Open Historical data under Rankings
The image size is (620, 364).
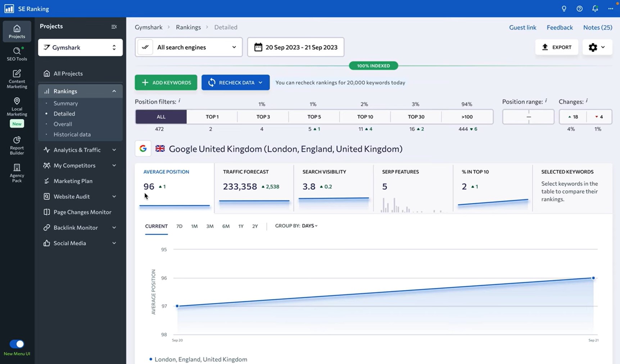coord(72,134)
